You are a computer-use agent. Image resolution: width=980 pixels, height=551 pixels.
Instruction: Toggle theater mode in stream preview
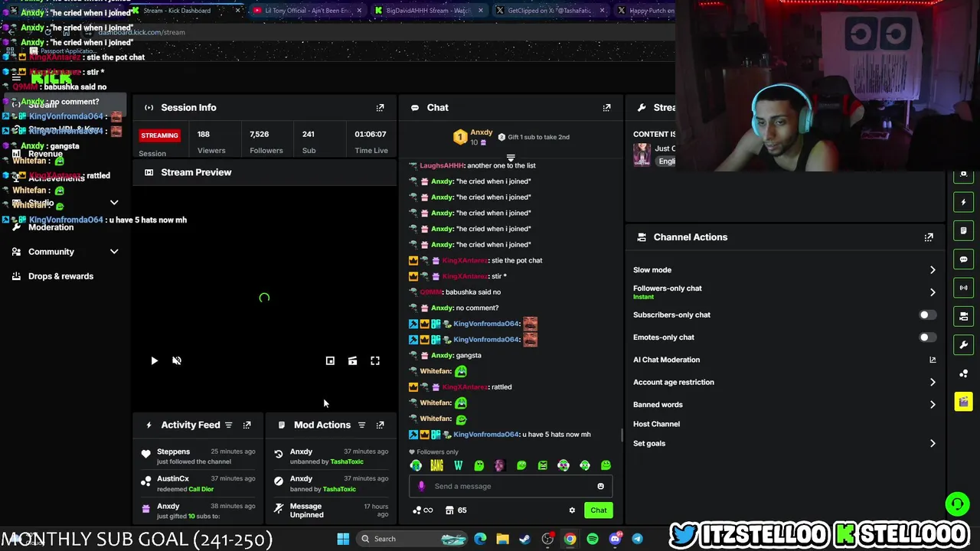[352, 360]
